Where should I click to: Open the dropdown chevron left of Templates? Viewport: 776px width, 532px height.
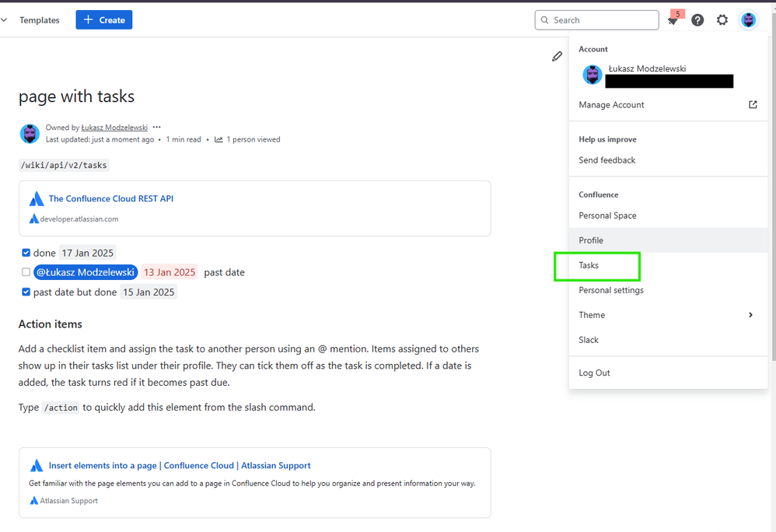point(4,20)
